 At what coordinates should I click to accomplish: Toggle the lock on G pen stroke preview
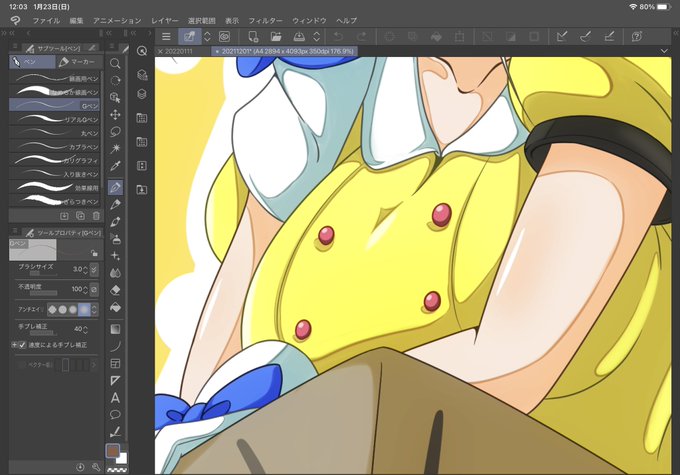tap(94, 253)
